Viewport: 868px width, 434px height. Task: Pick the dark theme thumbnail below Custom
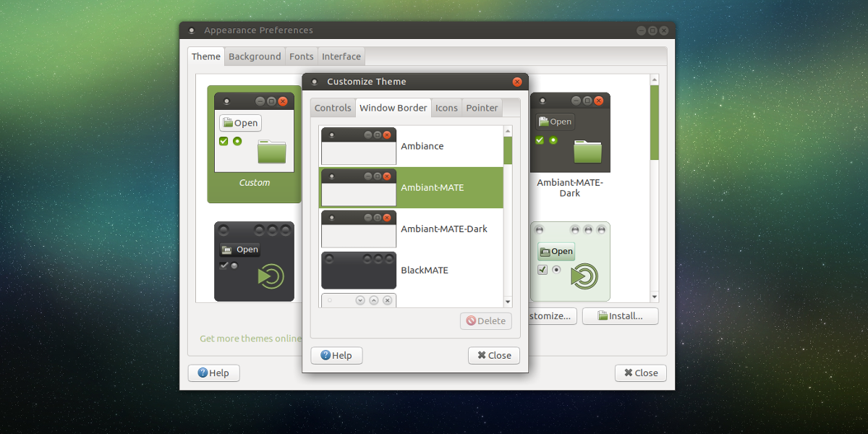(254, 261)
